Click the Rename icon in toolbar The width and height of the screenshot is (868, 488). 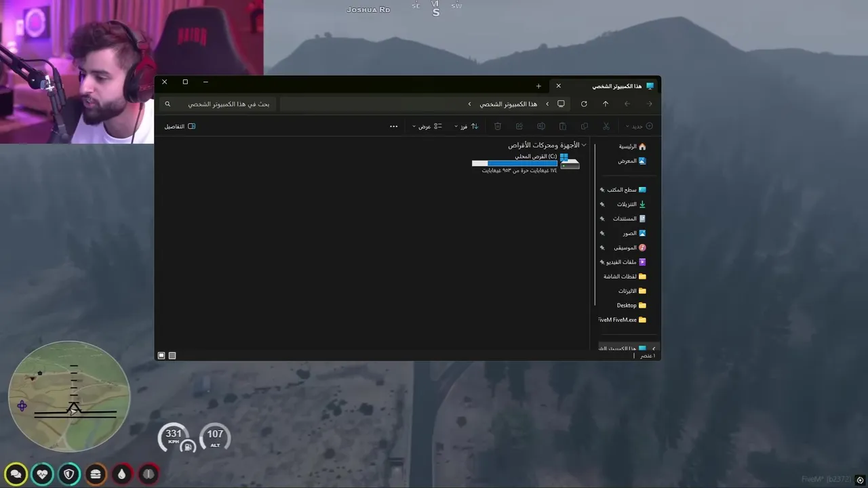(541, 126)
